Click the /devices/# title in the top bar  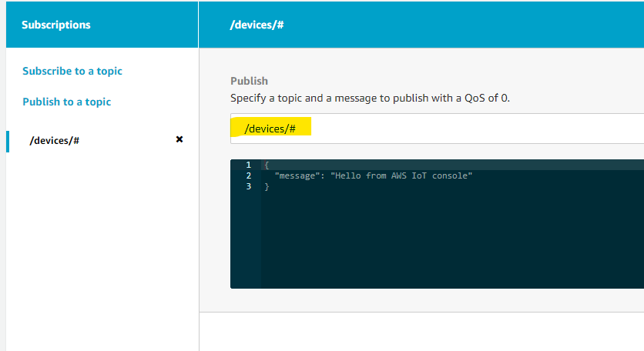(x=256, y=25)
